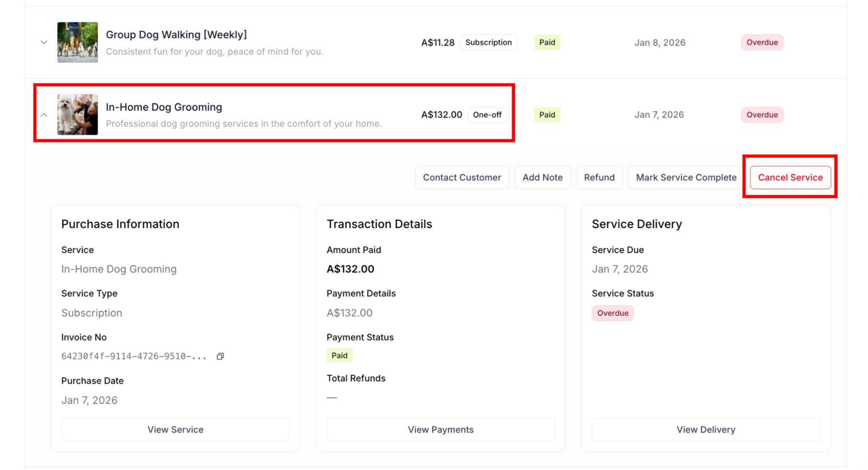This screenshot has width=868, height=470.
Task: Open View Service in Purchase Information
Action: coord(175,429)
